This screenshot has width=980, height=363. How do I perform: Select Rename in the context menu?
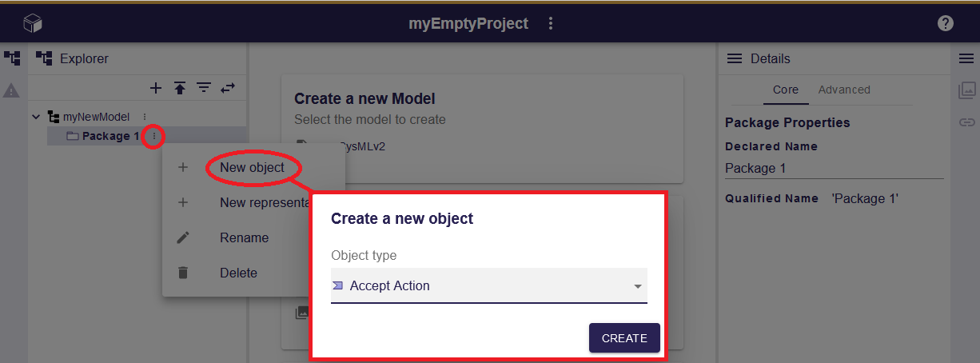coord(244,238)
